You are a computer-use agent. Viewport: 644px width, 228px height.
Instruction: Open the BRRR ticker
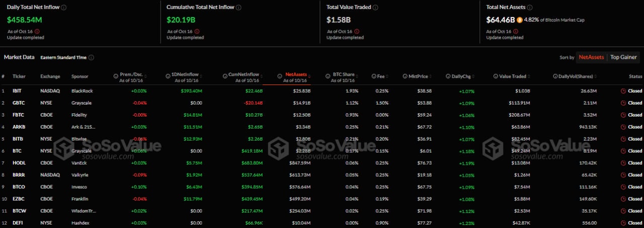pos(19,174)
